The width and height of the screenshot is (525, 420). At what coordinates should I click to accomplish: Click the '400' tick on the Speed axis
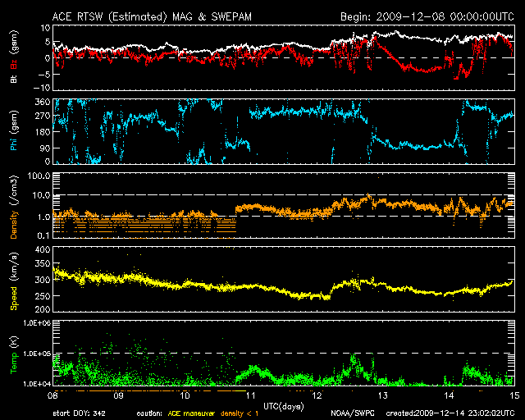tap(43, 249)
